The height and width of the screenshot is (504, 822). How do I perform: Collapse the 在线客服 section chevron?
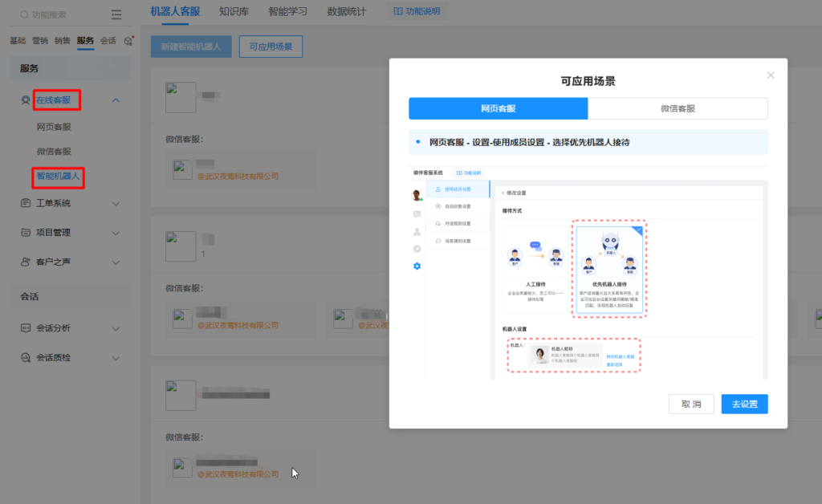pos(116,100)
